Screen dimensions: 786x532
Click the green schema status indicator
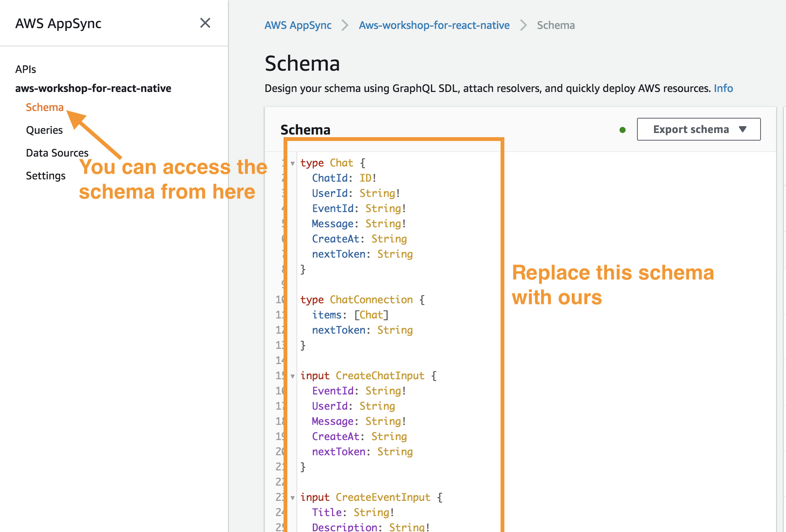[x=623, y=130]
